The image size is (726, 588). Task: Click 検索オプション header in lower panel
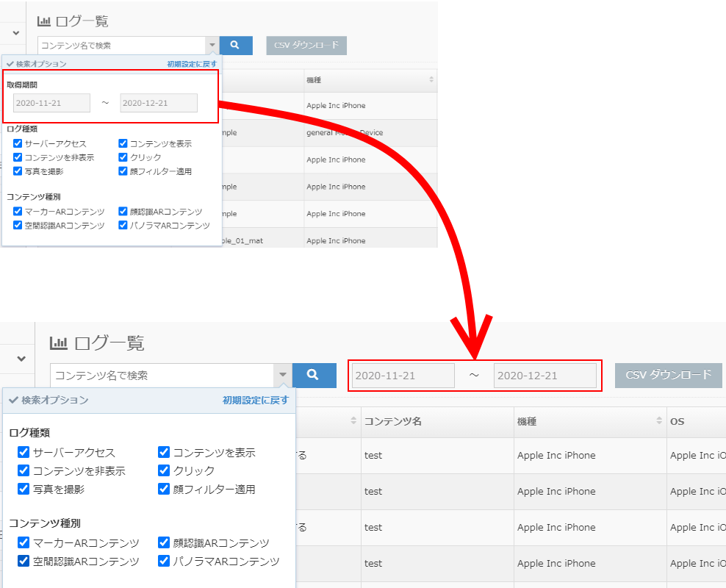coord(49,400)
